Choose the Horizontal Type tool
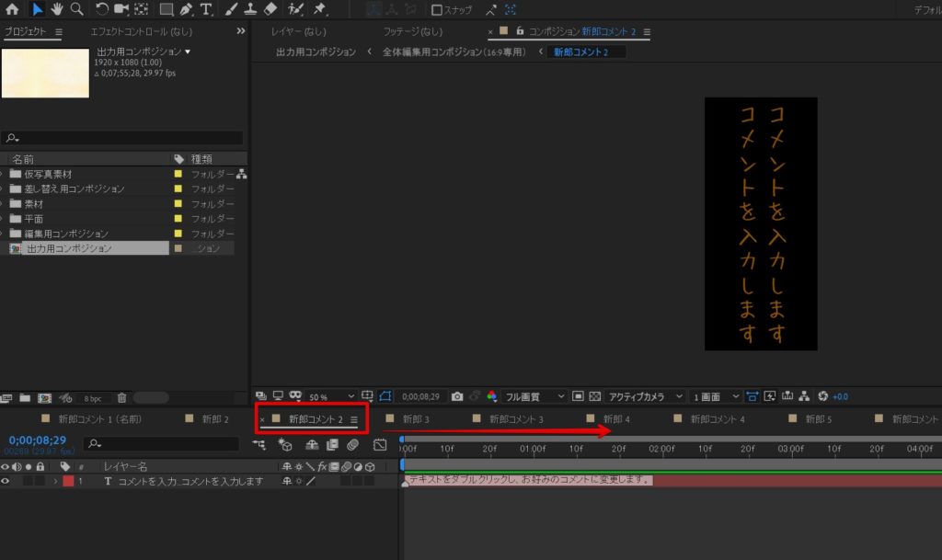942x560 pixels. 206,9
